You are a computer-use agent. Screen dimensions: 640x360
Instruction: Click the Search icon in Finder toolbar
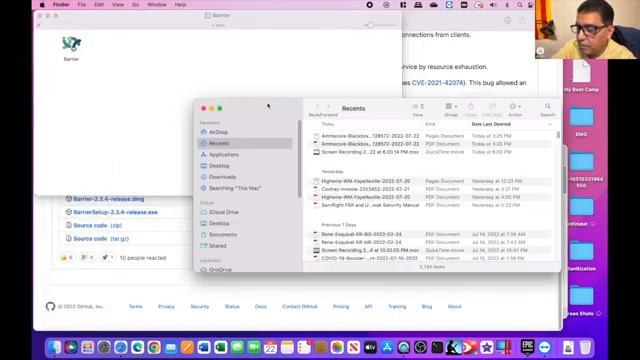547,107
